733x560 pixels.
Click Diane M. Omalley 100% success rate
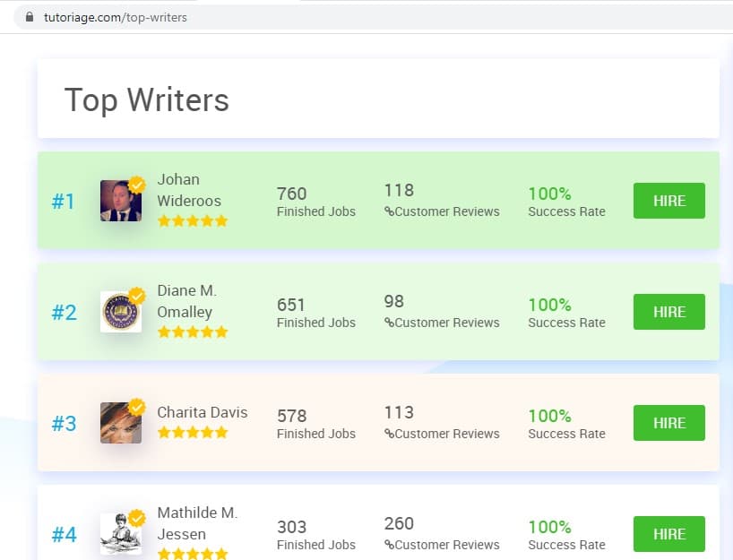tap(550, 305)
